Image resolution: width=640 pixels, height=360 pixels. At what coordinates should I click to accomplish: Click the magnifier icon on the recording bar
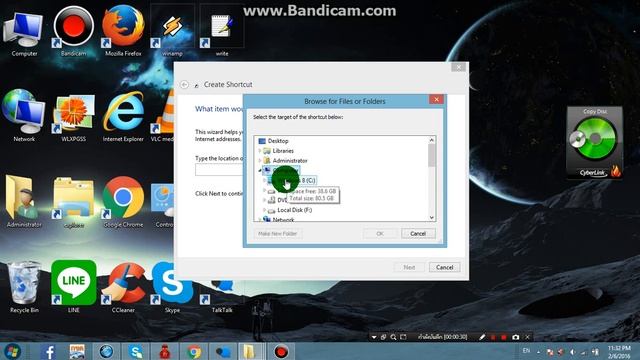[393, 337]
